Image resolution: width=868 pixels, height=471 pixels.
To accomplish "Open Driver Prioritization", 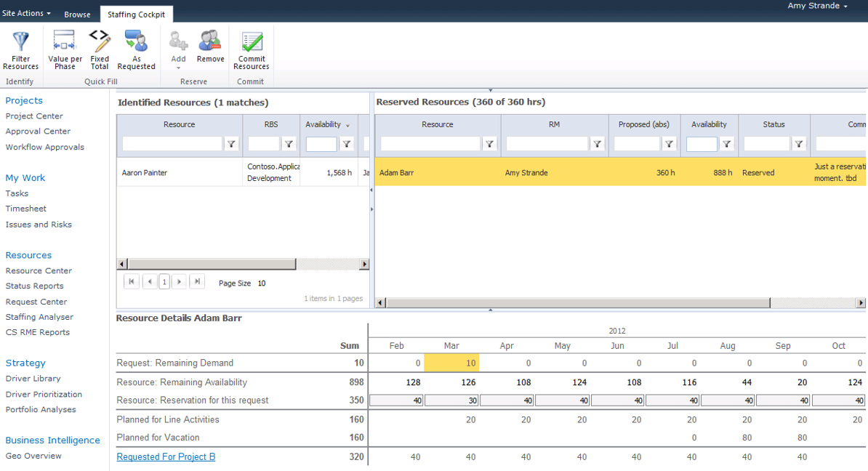I will click(x=44, y=394).
